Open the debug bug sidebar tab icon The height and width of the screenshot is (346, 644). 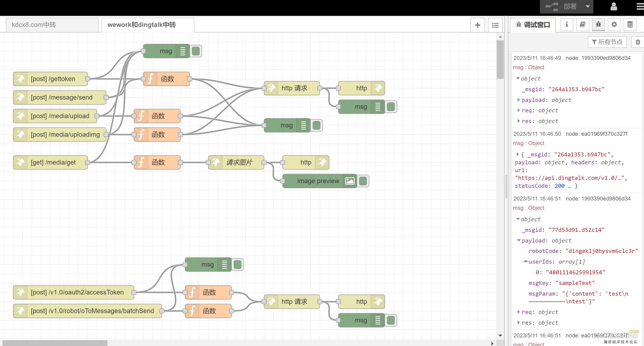tap(598, 25)
